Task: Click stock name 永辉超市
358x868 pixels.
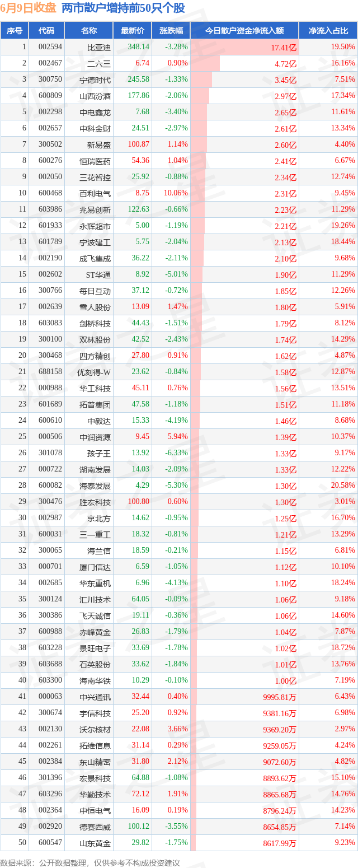Action: (95, 226)
